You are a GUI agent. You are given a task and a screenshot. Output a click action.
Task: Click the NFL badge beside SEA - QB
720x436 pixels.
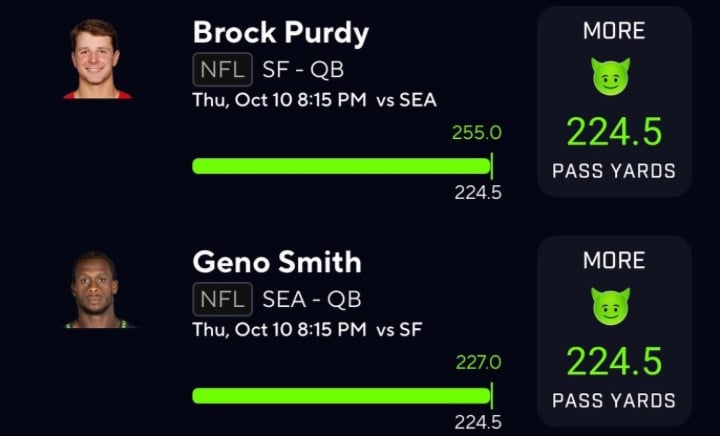[223, 299]
